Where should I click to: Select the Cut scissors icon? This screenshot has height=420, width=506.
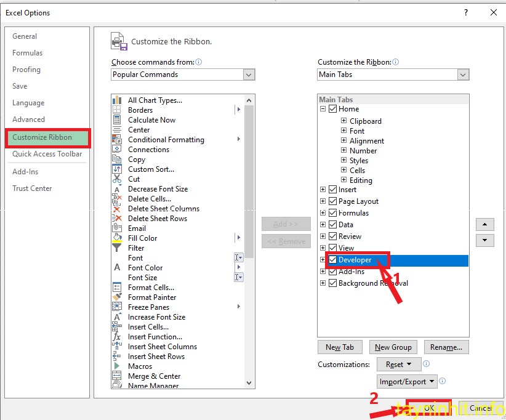point(117,179)
